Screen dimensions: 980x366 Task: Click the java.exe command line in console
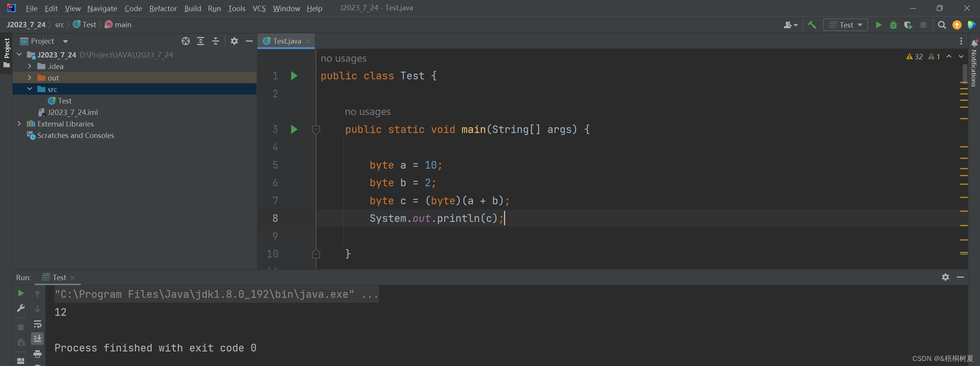[x=216, y=294]
